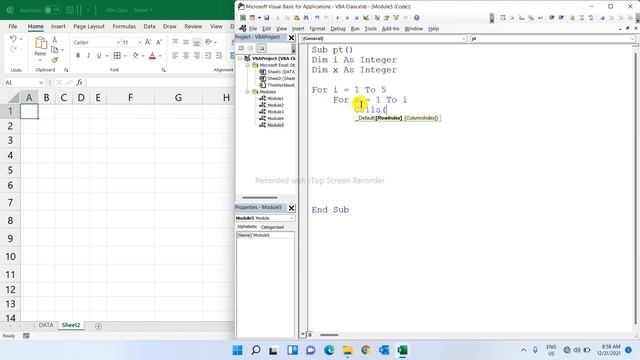Screen dimensions: 640x360
Task: Close the Properties - Module5 panel
Action: (291, 208)
